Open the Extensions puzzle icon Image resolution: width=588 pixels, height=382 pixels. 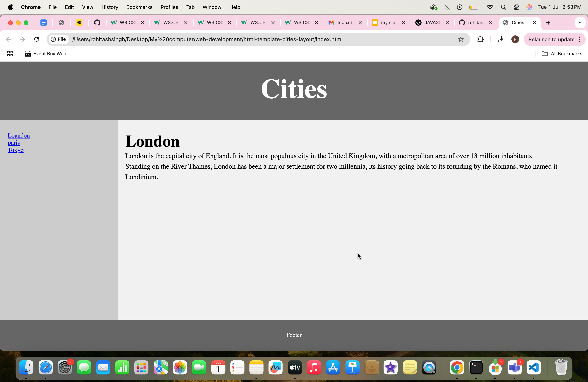pyautogui.click(x=480, y=39)
